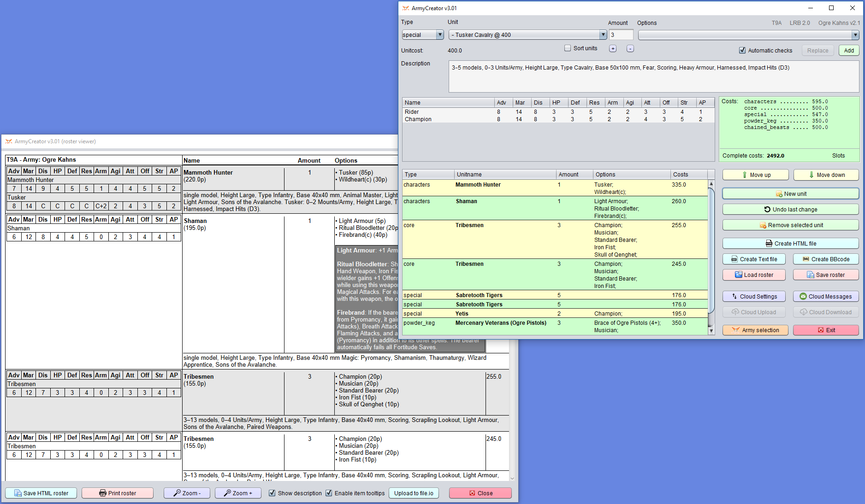Screen dimensions: 865x504
Task: Remove the selected unit
Action: 790,225
